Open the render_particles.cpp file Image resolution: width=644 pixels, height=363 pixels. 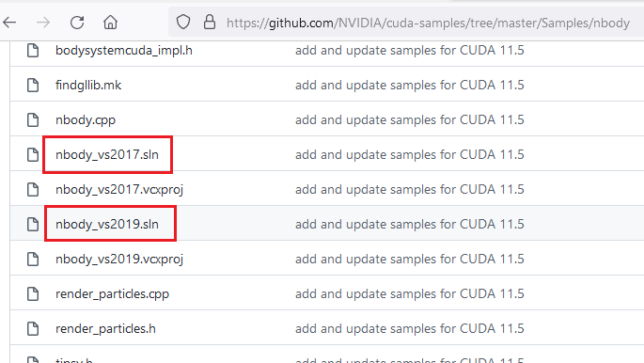[x=112, y=294]
